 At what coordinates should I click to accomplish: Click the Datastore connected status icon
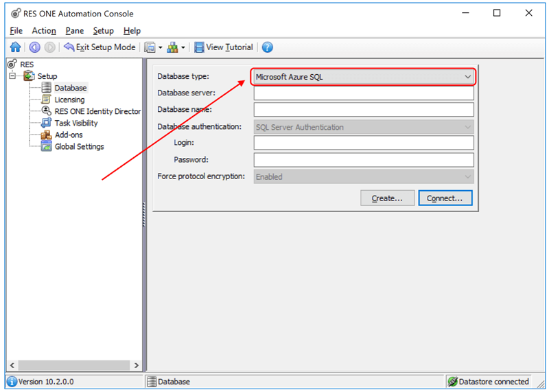point(452,382)
